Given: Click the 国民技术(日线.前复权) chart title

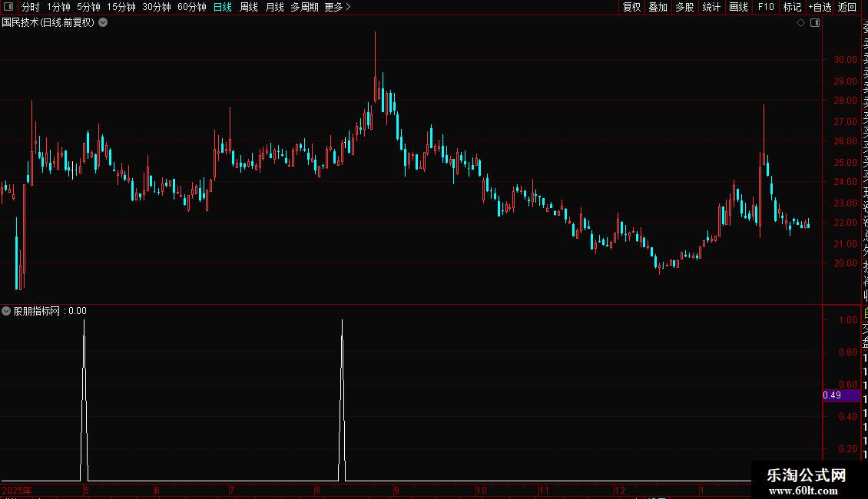Looking at the screenshot, I should point(48,23).
